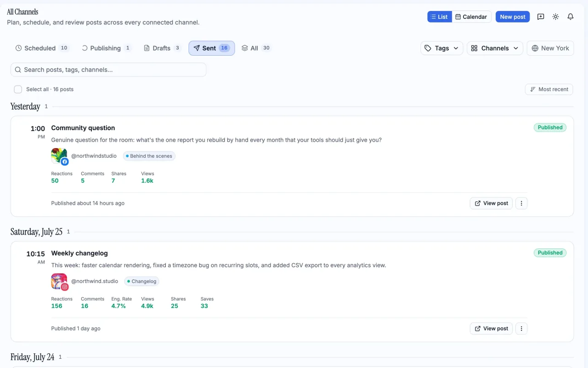588x368 pixels.
Task: View post for Community question
Action: pos(491,203)
